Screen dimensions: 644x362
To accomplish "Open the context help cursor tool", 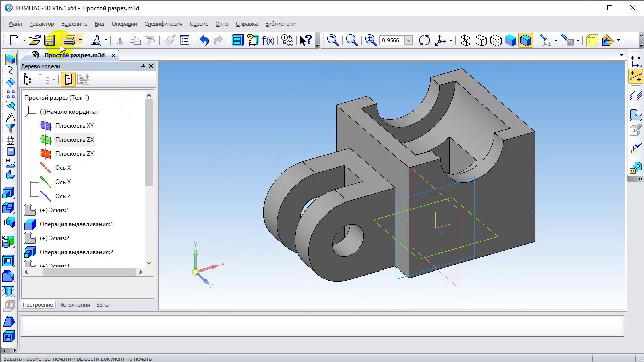I will click(x=305, y=41).
